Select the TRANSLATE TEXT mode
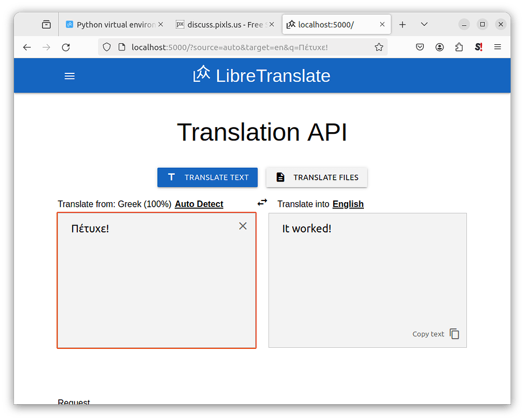This screenshot has width=524, height=420. click(x=207, y=177)
